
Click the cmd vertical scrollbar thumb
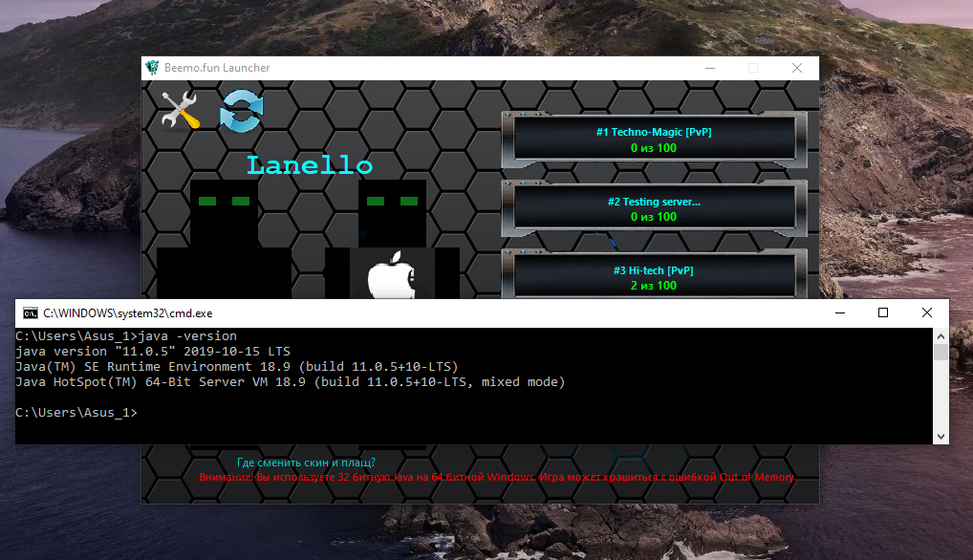tap(941, 353)
